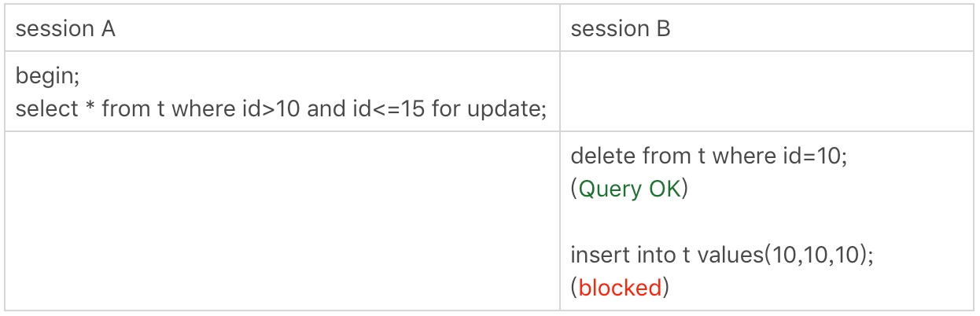The image size is (980, 316).
Task: Click the "session A" header cell
Action: 66,29
